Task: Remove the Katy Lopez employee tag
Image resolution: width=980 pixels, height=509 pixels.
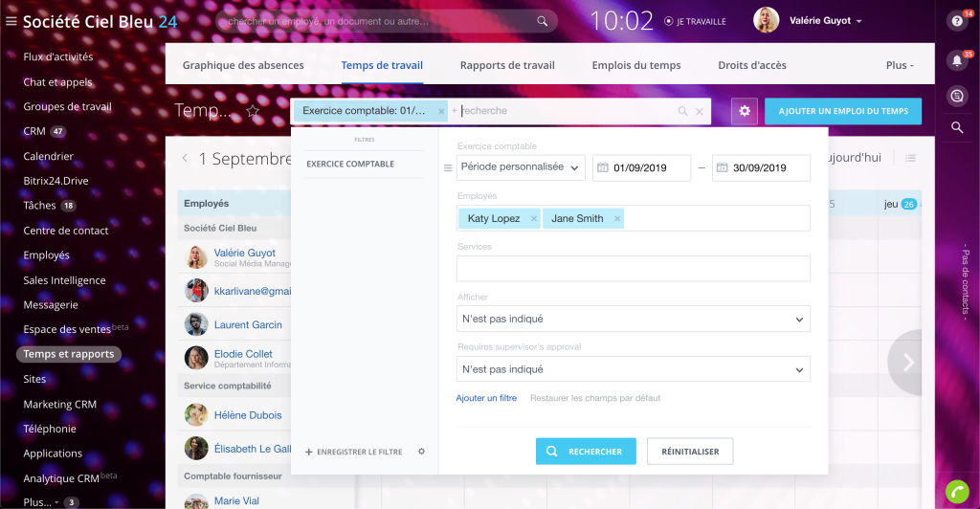Action: [x=532, y=219]
